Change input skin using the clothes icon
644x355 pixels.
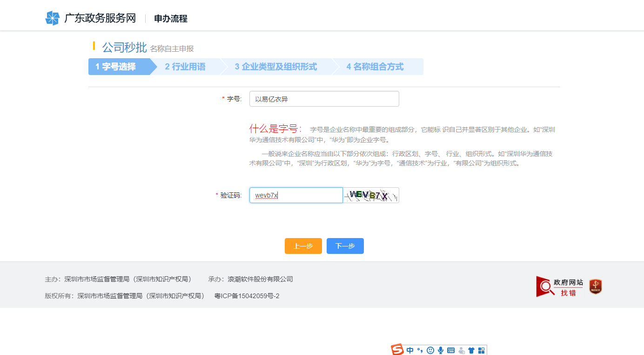(471, 350)
